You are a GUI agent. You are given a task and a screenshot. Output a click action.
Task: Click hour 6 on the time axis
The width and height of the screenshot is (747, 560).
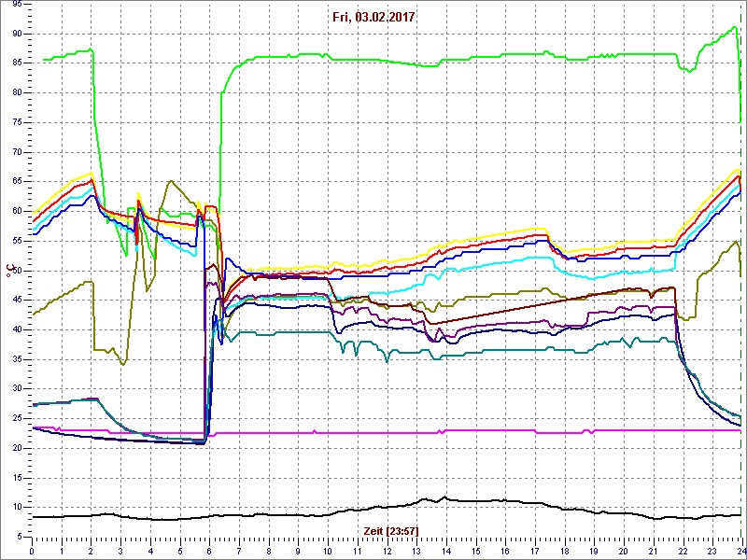point(209,550)
